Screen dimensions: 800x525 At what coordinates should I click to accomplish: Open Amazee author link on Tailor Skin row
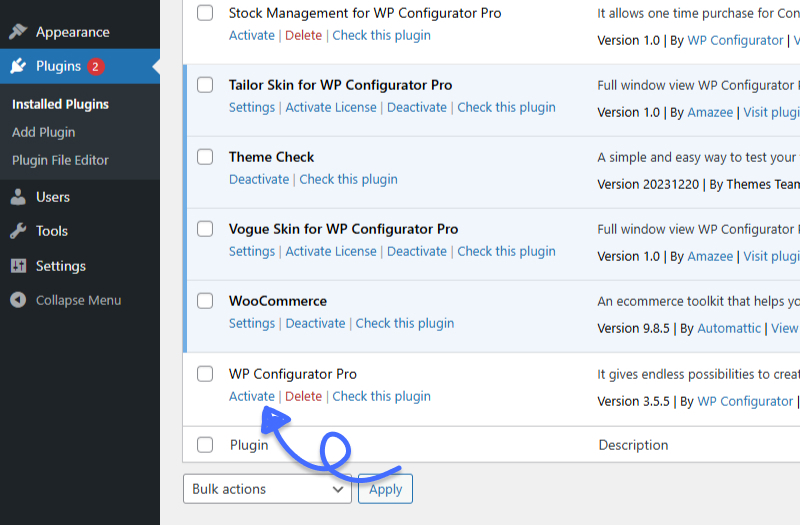point(710,112)
